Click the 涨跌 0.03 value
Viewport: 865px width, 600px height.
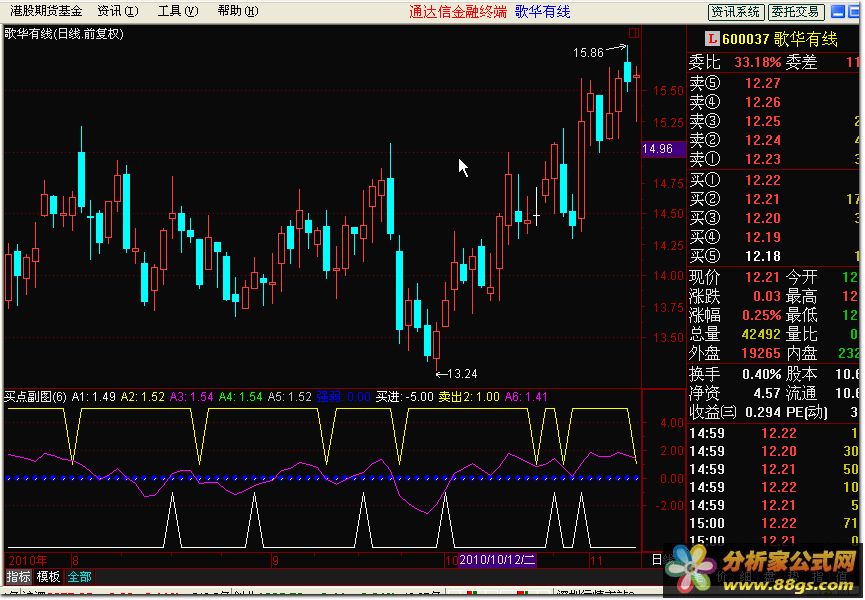click(x=767, y=297)
